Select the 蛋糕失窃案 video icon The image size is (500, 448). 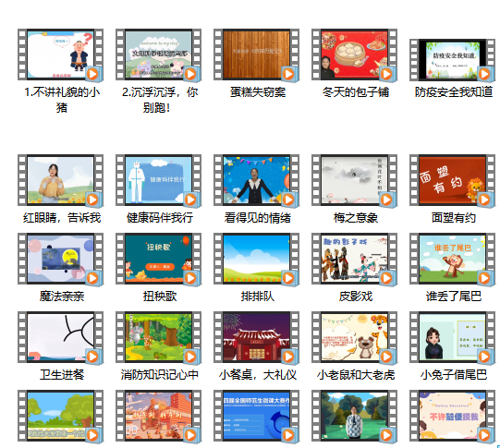coord(256,54)
